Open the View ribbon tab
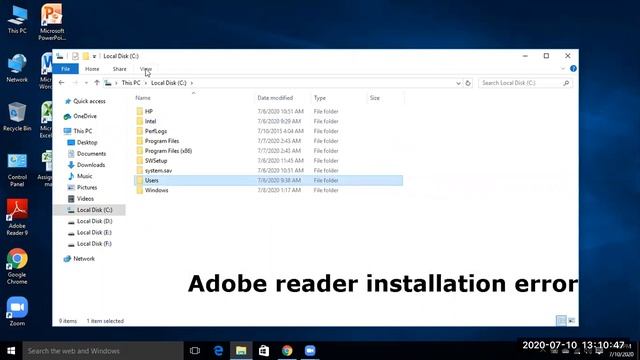The image size is (640, 360). tap(146, 69)
